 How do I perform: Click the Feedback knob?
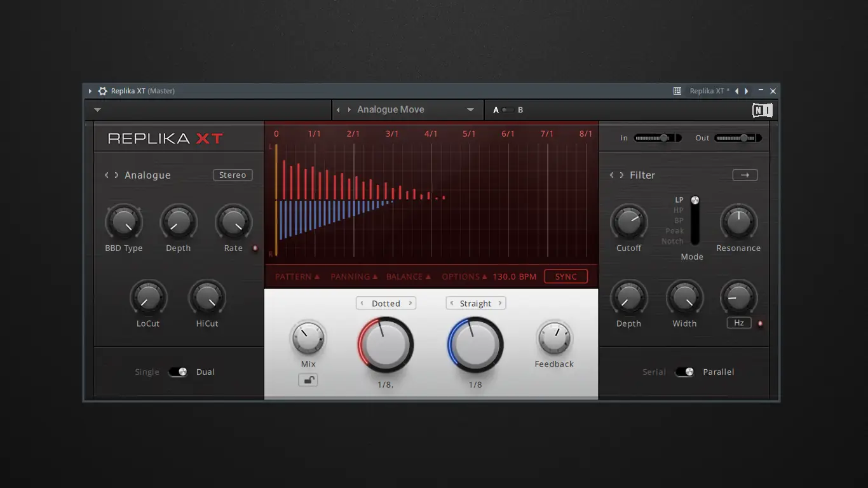tap(554, 337)
